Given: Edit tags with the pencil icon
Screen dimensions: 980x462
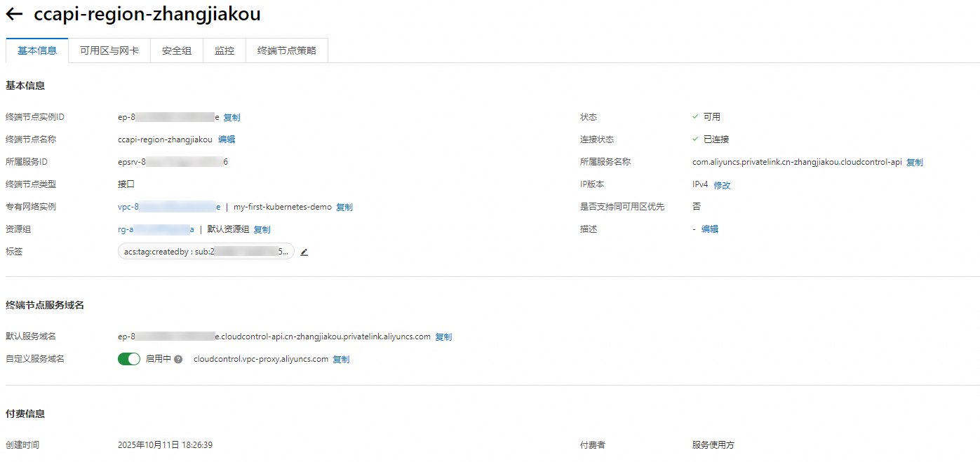Looking at the screenshot, I should click(x=304, y=252).
